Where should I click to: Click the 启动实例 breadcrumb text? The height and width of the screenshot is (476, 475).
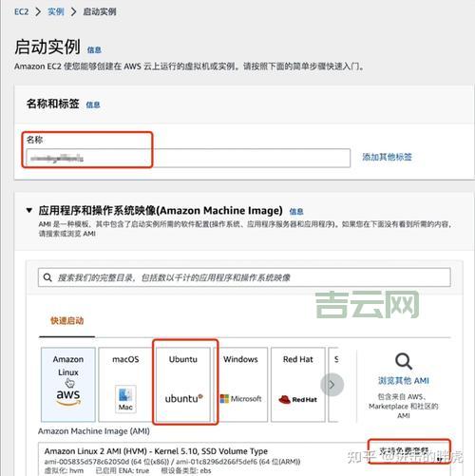coord(100,12)
